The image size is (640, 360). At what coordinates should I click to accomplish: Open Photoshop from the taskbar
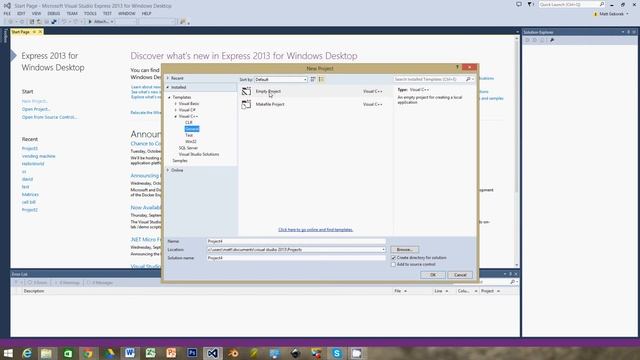192,353
